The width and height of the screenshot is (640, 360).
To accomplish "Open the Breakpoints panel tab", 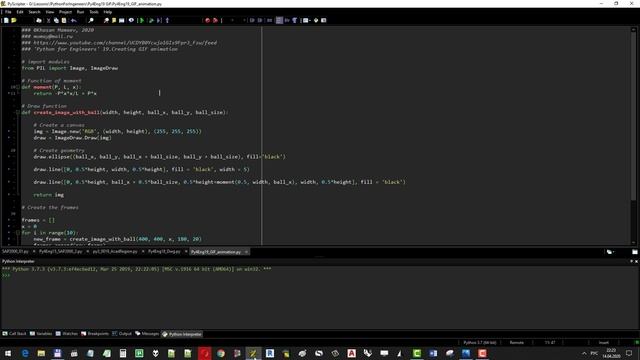I will click(95, 334).
